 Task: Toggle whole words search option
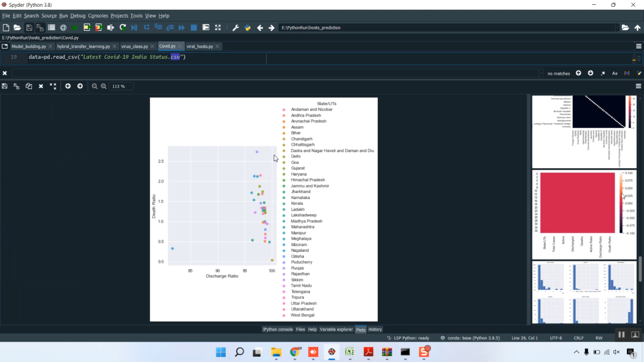[627, 73]
